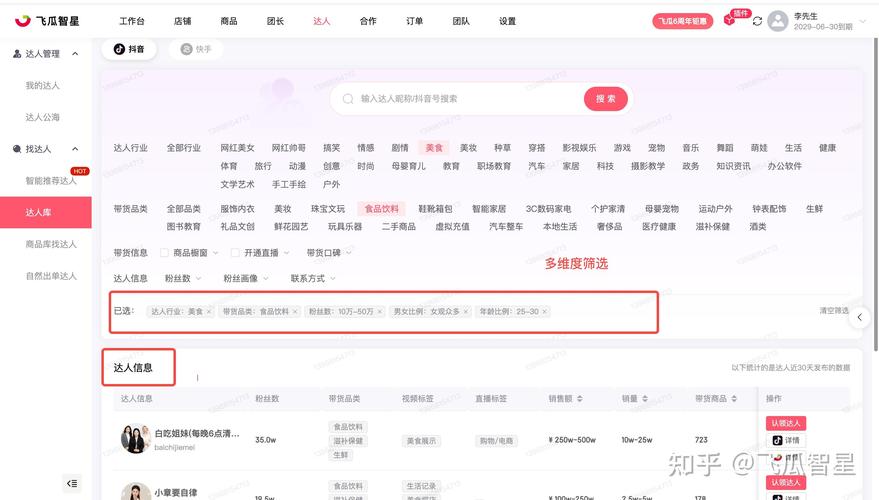This screenshot has width=879, height=500.
Task: Open the 粉丝画像 dropdown
Action: (x=246, y=279)
